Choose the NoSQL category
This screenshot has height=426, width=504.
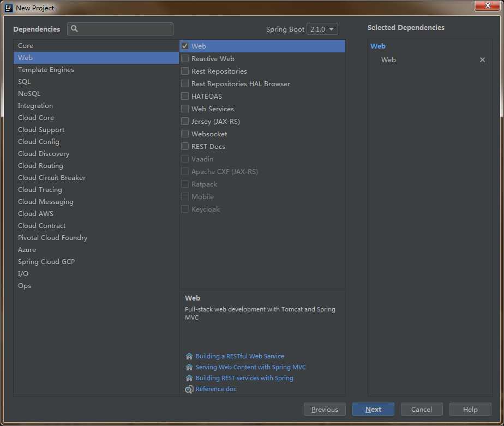click(x=96, y=94)
